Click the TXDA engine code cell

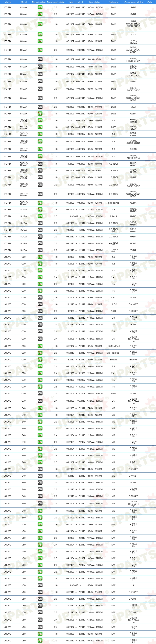point(133,250)
